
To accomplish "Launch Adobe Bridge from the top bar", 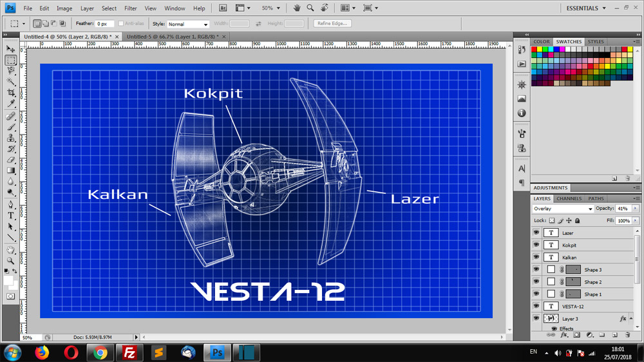I will tap(223, 8).
